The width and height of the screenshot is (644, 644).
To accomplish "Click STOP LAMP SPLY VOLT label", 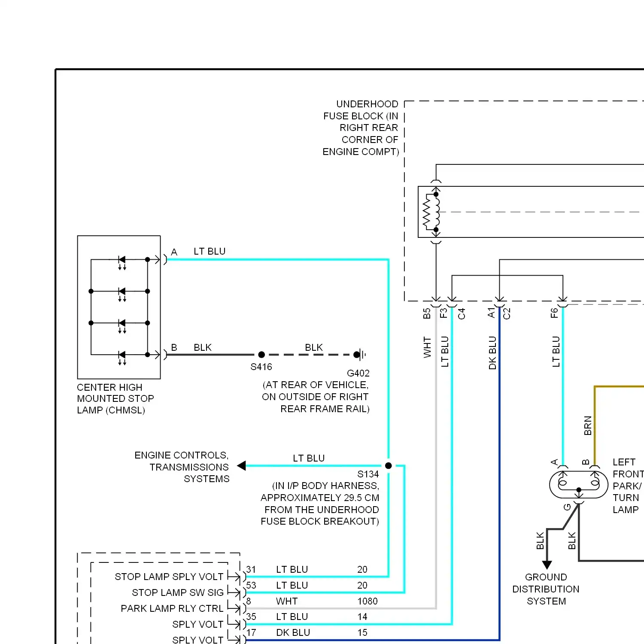I will pyautogui.click(x=169, y=577).
